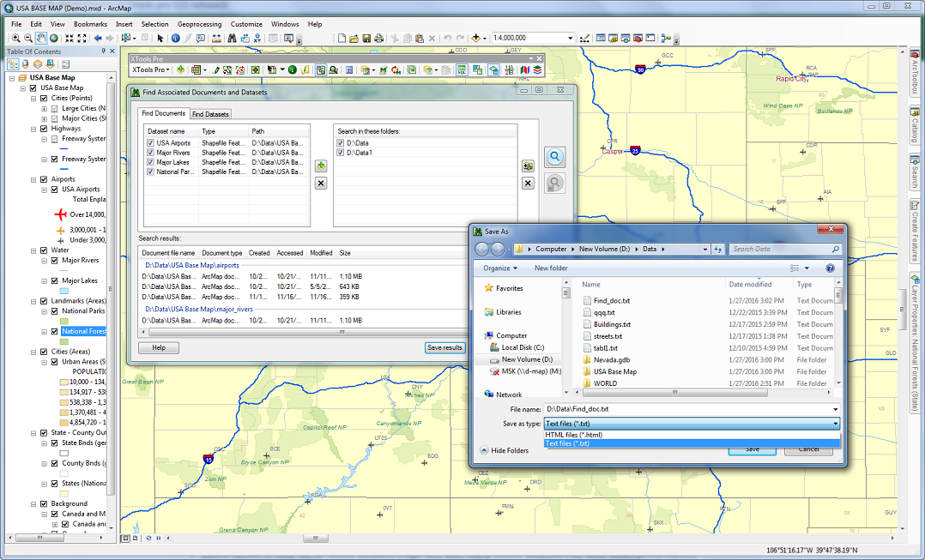Create a new map document

342,39
